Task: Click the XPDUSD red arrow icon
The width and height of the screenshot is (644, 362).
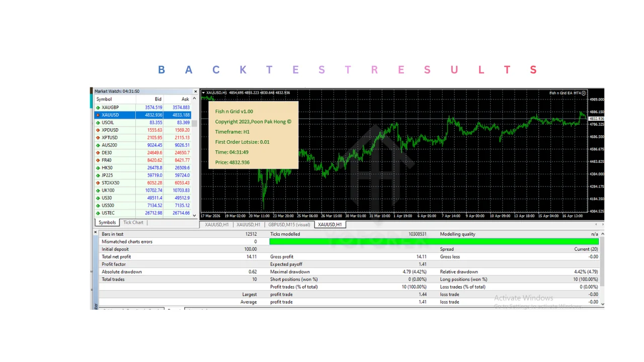Action: pos(98,130)
